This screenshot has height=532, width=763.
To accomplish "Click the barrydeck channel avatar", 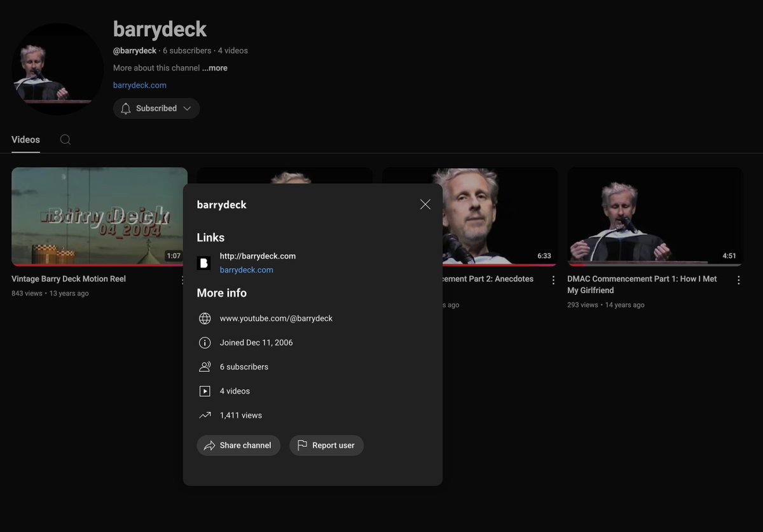I will coord(57,69).
